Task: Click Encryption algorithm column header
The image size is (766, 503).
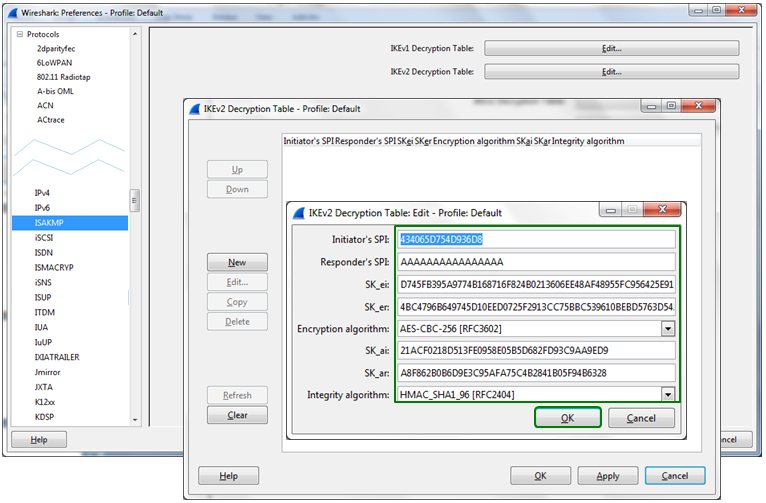Action: pyautogui.click(x=474, y=141)
